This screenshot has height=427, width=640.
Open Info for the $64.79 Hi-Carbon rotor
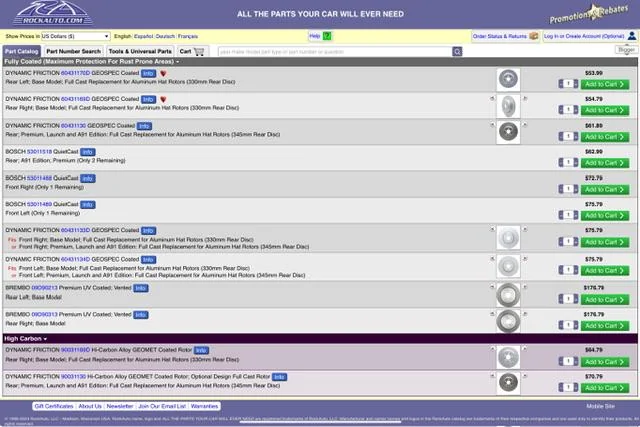coord(201,350)
